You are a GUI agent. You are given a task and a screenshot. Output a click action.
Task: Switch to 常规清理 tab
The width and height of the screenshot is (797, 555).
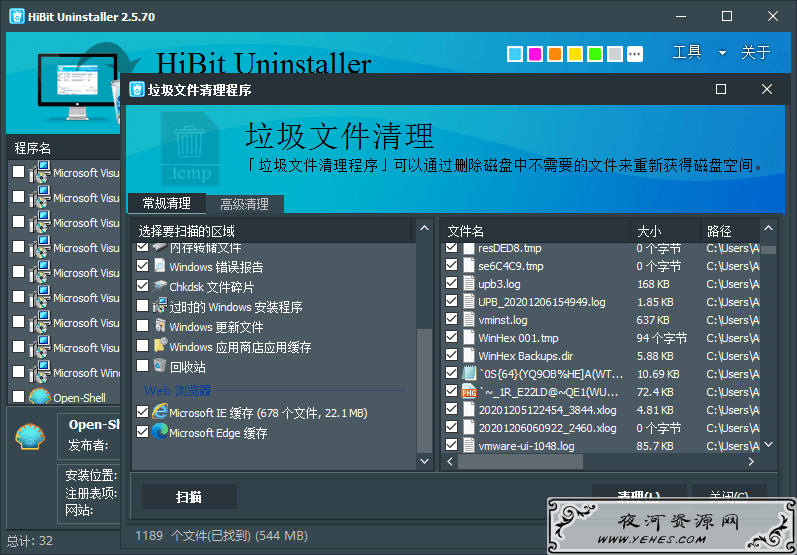(167, 203)
